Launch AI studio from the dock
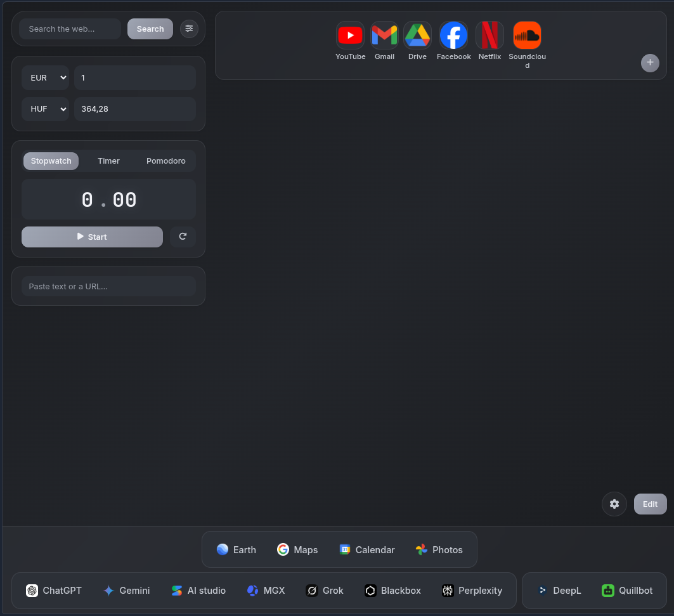Viewport: 674px width, 616px height. pos(198,591)
